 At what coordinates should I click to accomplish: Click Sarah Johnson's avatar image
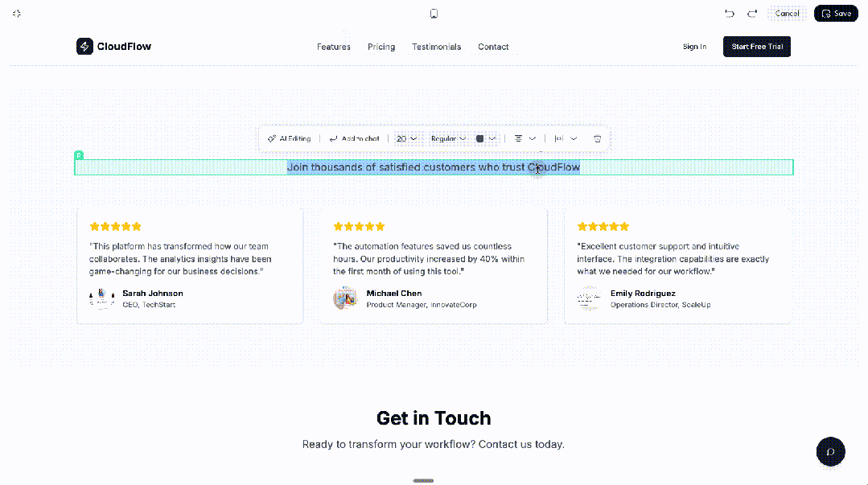pos(101,298)
